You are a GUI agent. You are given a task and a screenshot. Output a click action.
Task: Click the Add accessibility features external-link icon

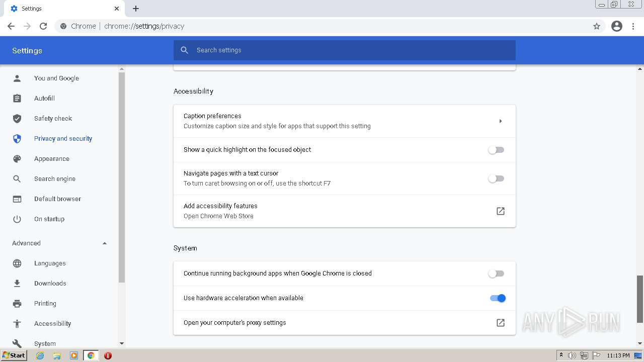click(x=501, y=211)
